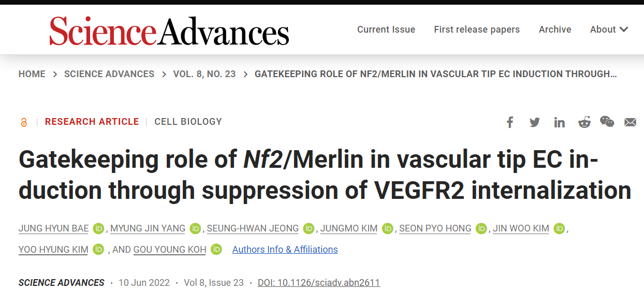Open ORCID icon beside Jung Hyun Bae
The width and height of the screenshot is (644, 290).
98,228
